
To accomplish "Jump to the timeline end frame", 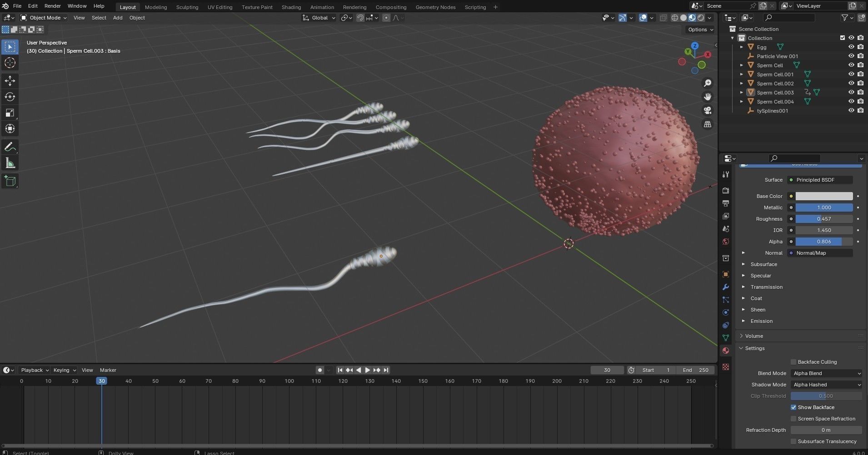I will tap(386, 370).
